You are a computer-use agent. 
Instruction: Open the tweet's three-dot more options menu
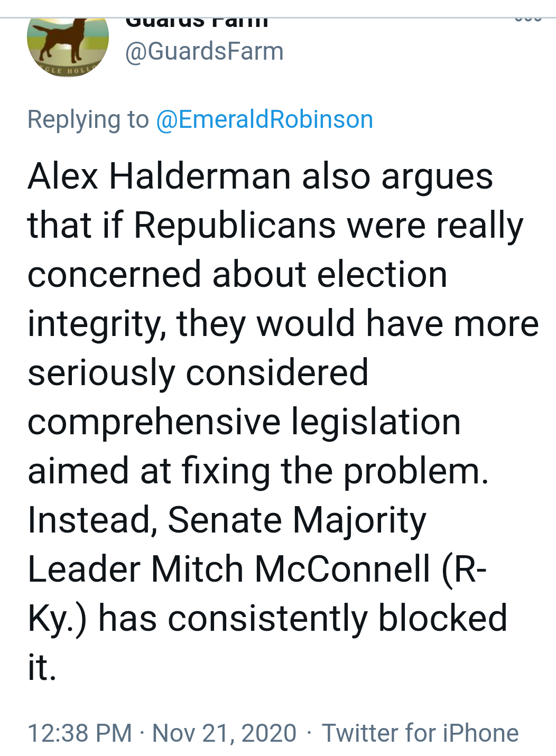[528, 20]
